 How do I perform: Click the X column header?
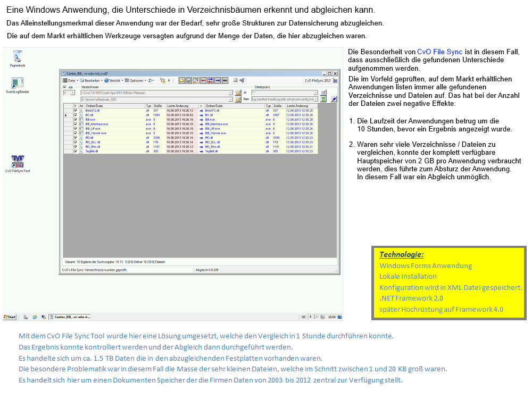pos(76,106)
